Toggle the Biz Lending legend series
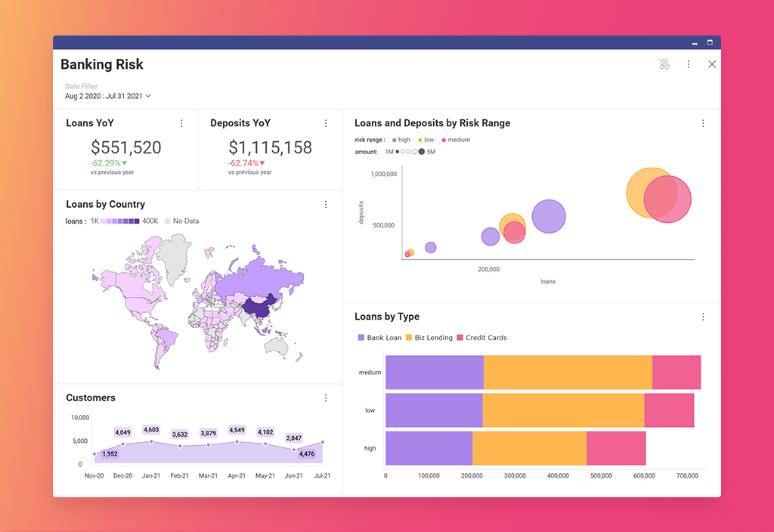 pos(429,338)
